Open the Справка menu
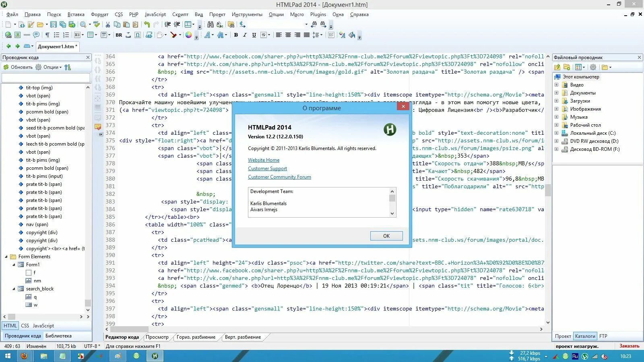The image size is (644, 362). (359, 14)
